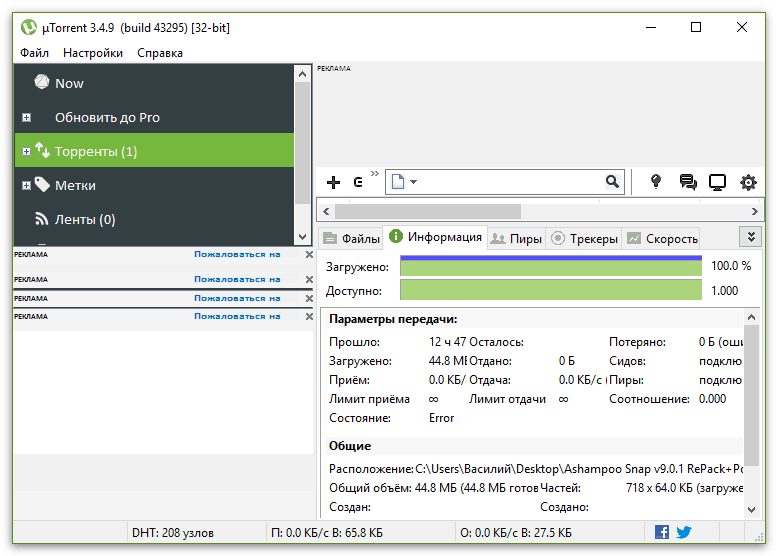This screenshot has width=778, height=556.
Task: Click the tag icon next to Метки
Action: click(42, 185)
